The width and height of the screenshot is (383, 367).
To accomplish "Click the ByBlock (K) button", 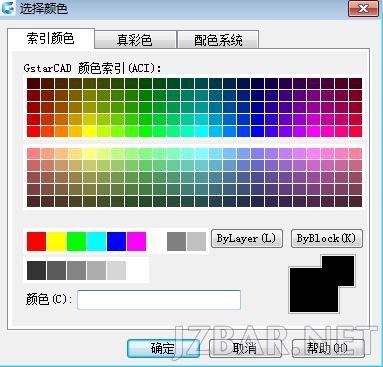I will pyautogui.click(x=327, y=238).
